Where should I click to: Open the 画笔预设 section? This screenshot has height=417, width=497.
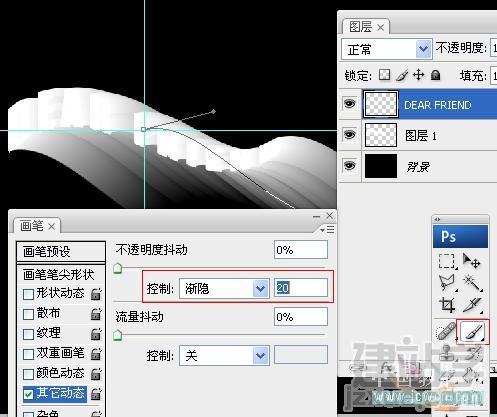pos(61,251)
